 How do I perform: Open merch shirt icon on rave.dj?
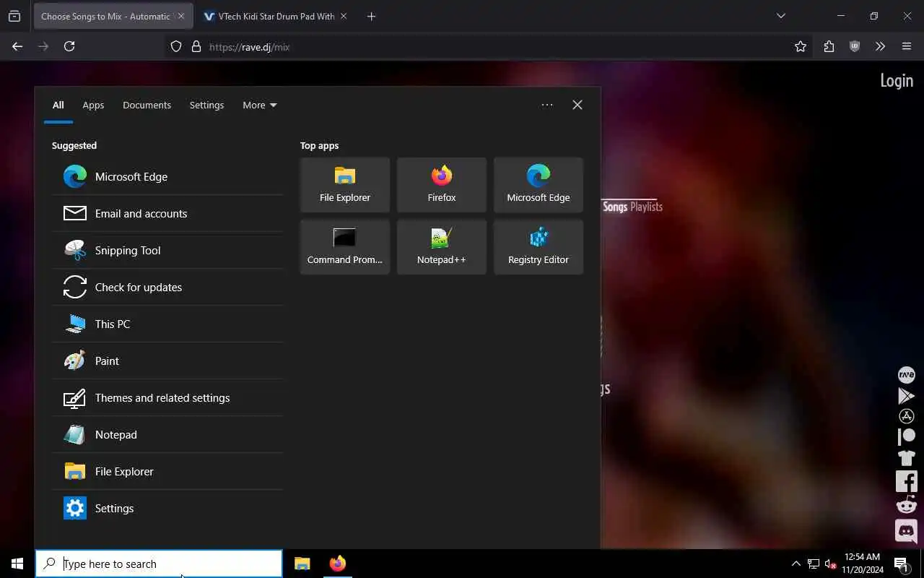[x=906, y=457]
